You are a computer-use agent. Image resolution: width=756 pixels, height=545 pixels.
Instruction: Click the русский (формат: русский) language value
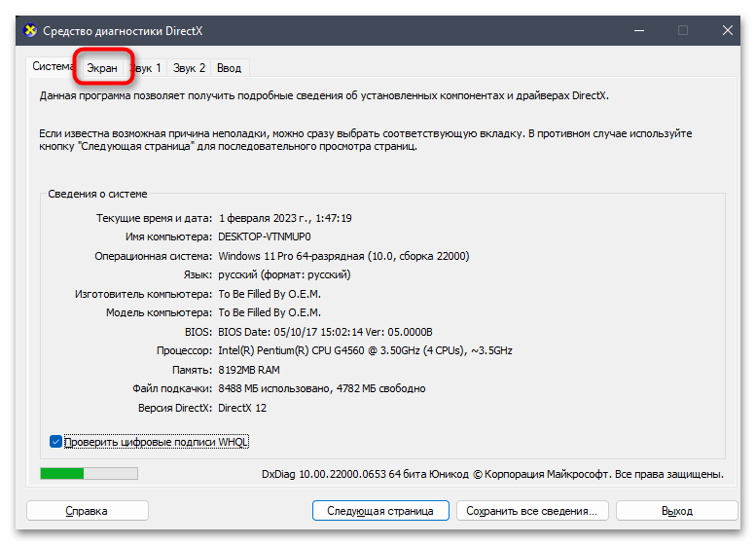pos(284,274)
